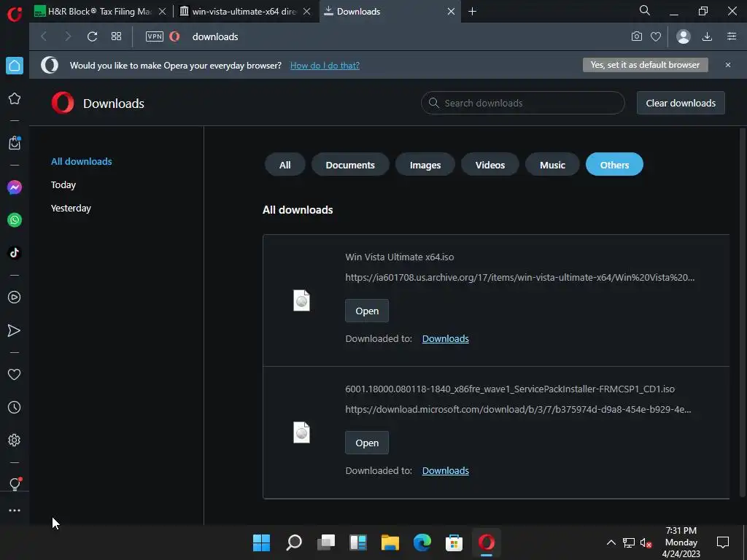Open the Opera menu logo
This screenshot has width=747, height=560.
(15, 13)
